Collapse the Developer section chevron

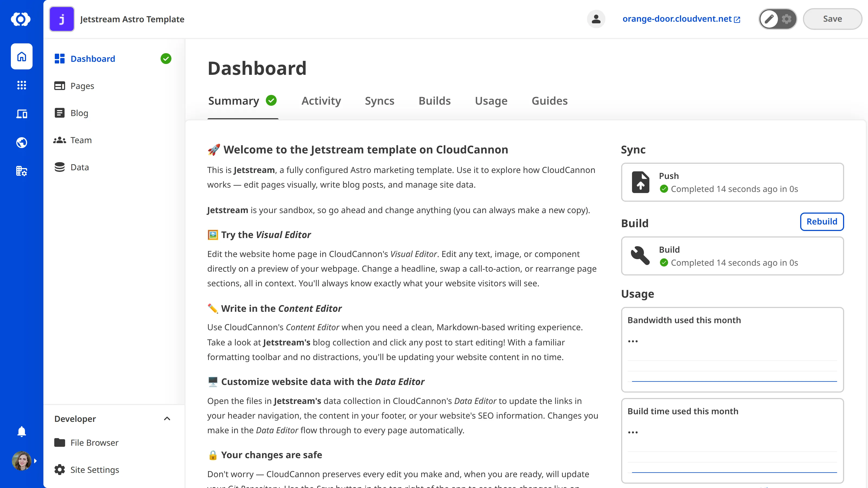[167, 419]
